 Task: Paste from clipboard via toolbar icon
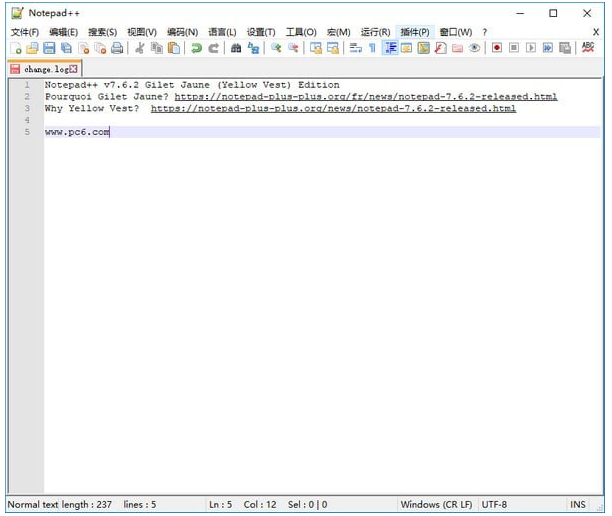[x=174, y=48]
